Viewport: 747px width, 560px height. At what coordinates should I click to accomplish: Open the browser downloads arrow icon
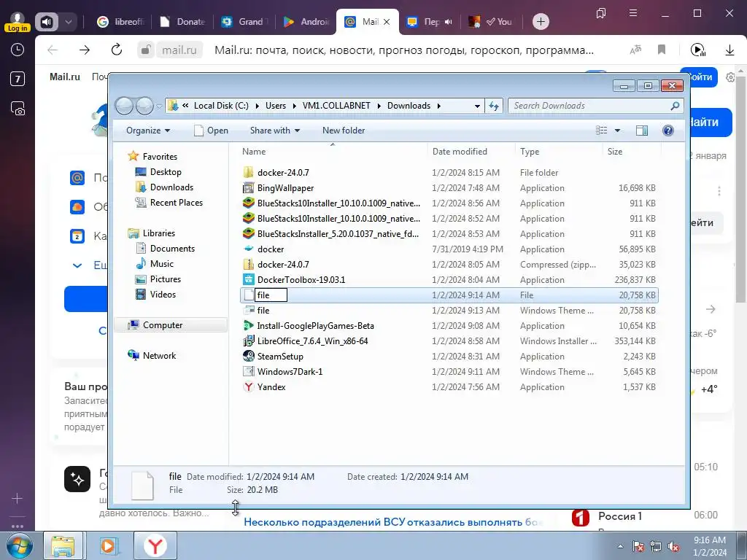[x=729, y=50]
